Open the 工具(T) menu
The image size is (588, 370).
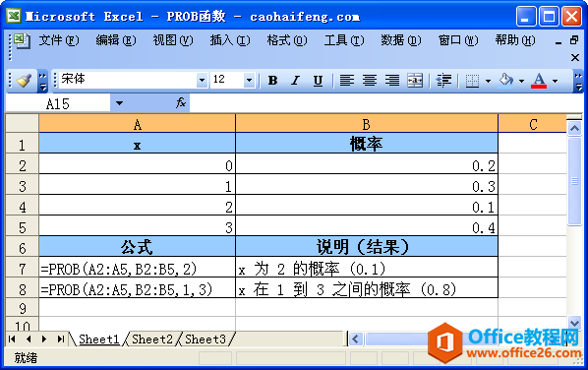pyautogui.click(x=344, y=40)
